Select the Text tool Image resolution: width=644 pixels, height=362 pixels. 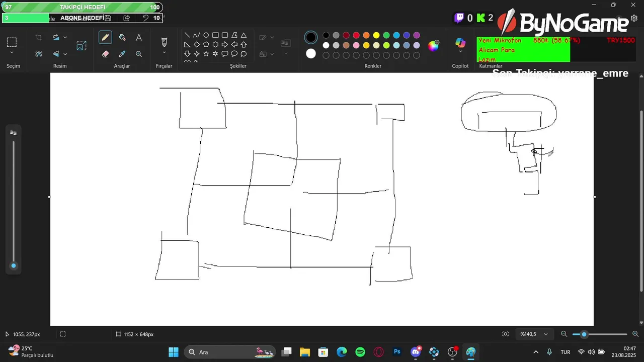coord(139,38)
